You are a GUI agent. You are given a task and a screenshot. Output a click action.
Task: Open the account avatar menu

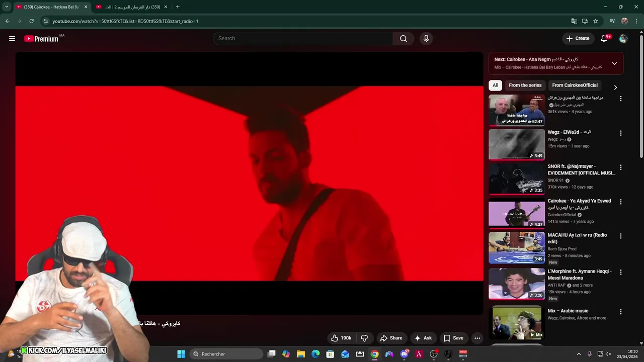pos(623,39)
